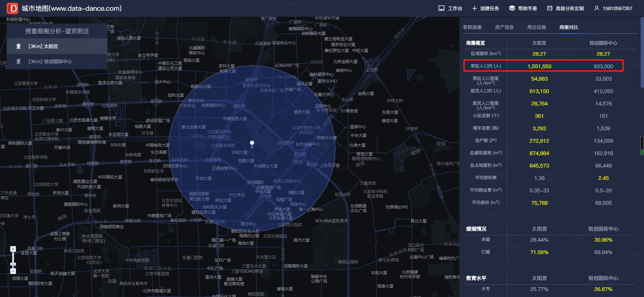Zoom out the map with minus button
This screenshot has width=644, height=297.
pos(13,271)
